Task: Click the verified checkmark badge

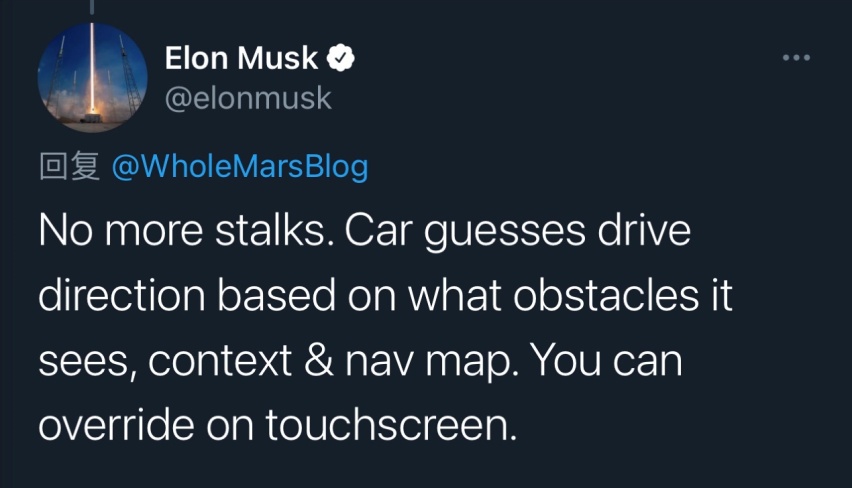Action: click(340, 58)
